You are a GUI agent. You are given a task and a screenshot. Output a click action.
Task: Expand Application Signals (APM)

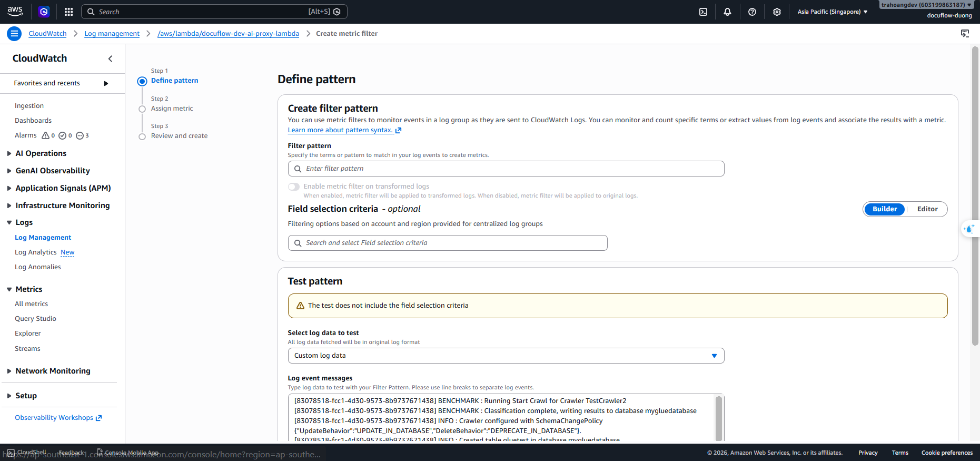click(x=9, y=189)
